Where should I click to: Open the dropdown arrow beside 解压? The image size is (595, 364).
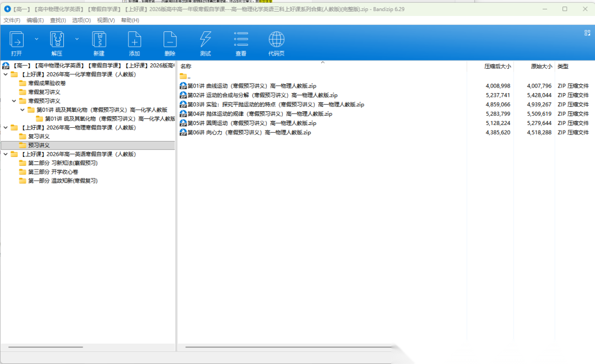click(x=77, y=39)
